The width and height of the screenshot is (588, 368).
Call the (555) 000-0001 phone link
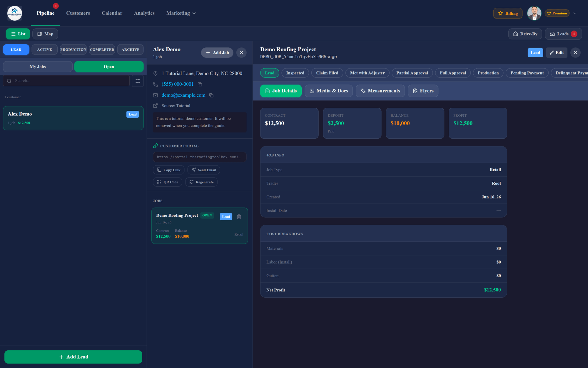178,84
